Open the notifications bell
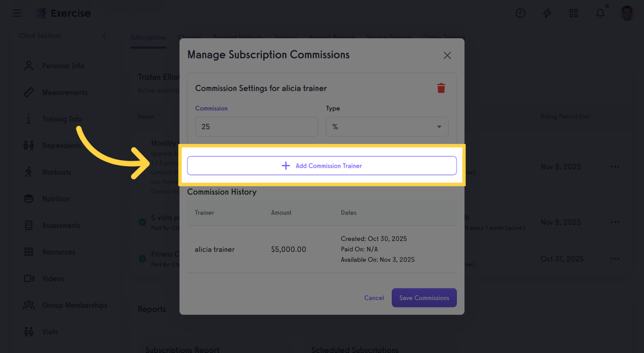The width and height of the screenshot is (644, 353). pyautogui.click(x=600, y=13)
